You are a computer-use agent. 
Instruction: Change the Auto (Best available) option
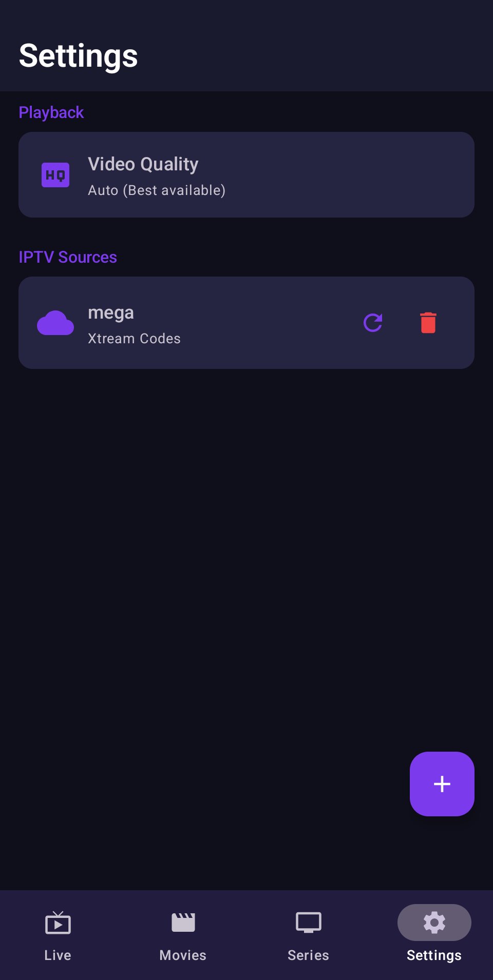(157, 190)
